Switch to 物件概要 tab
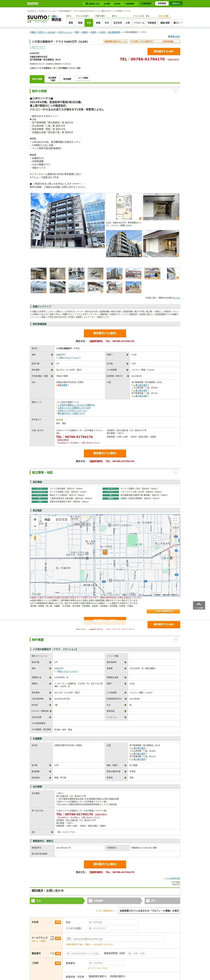The width and height of the screenshot is (210, 980). (x=67, y=79)
